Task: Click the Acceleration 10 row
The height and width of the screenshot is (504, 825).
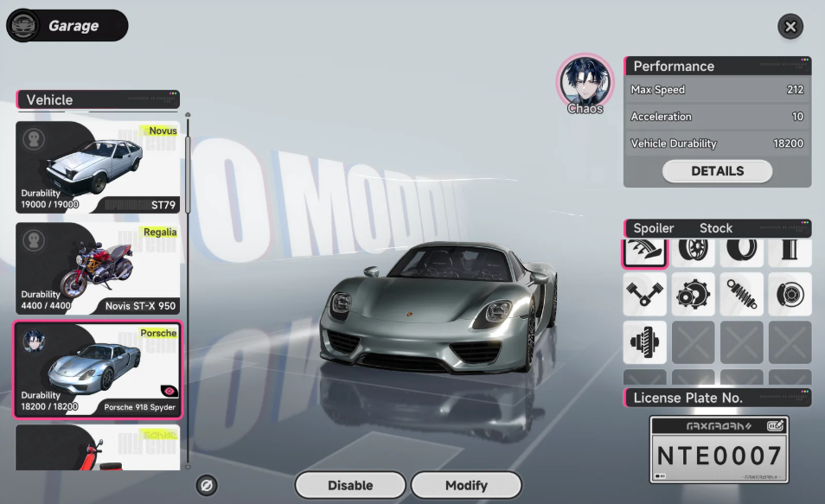Action: coord(717,116)
